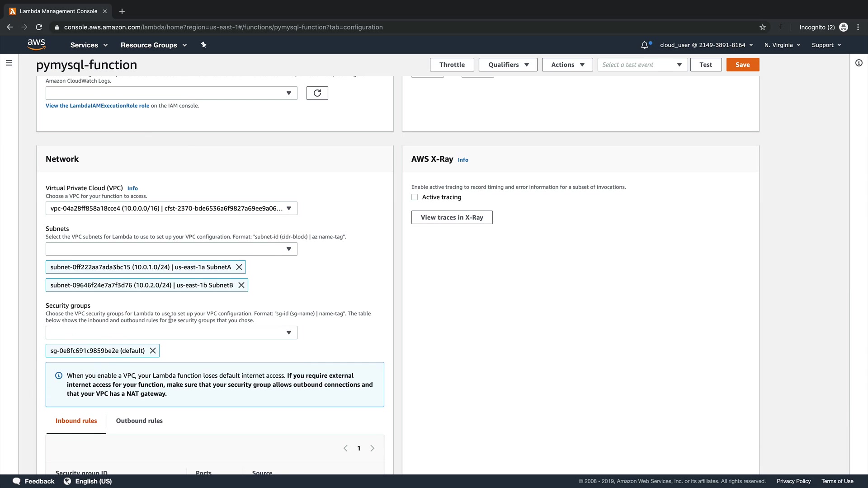Remove SubnetB from selected subnets
This screenshot has width=868, height=488.
tap(241, 285)
